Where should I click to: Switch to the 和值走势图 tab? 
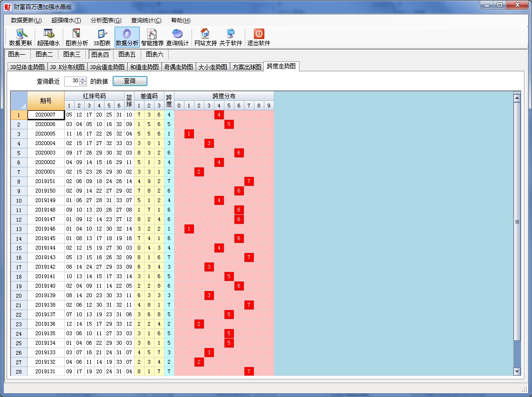tap(144, 67)
